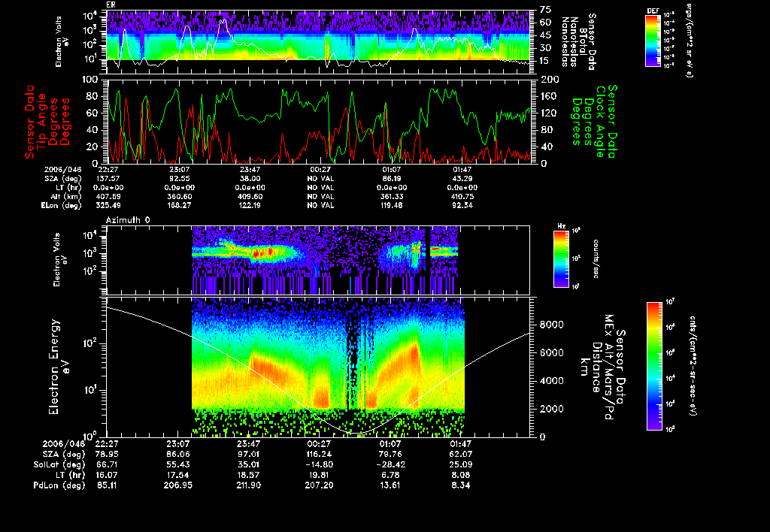Click local time value 6.78
The width and height of the screenshot is (770, 532).
(x=390, y=475)
